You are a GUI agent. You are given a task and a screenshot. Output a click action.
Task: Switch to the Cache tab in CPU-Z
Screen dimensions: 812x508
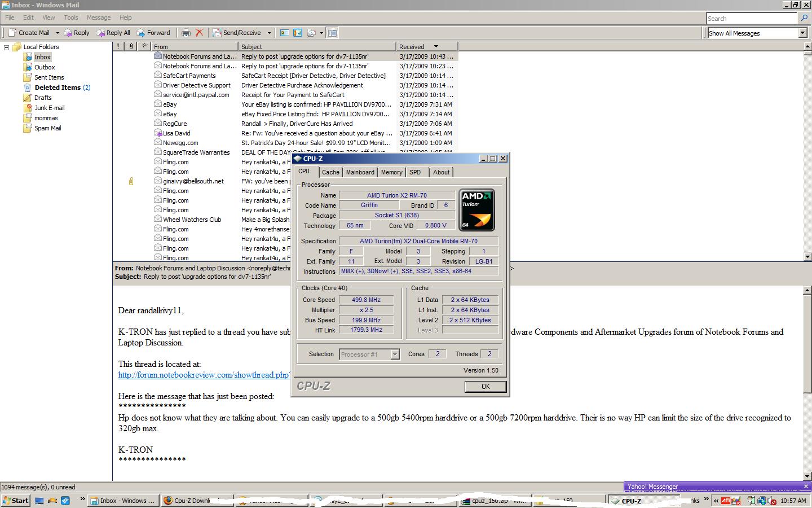tap(330, 172)
